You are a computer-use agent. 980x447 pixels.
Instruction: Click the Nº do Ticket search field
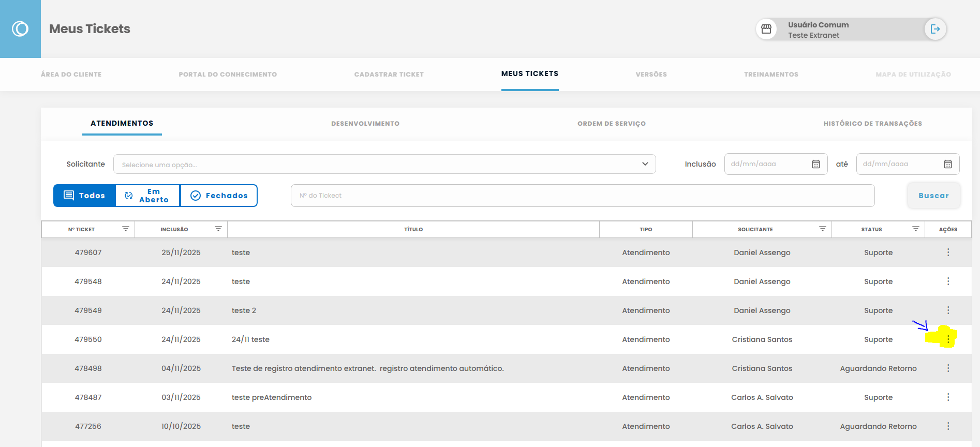[582, 196]
